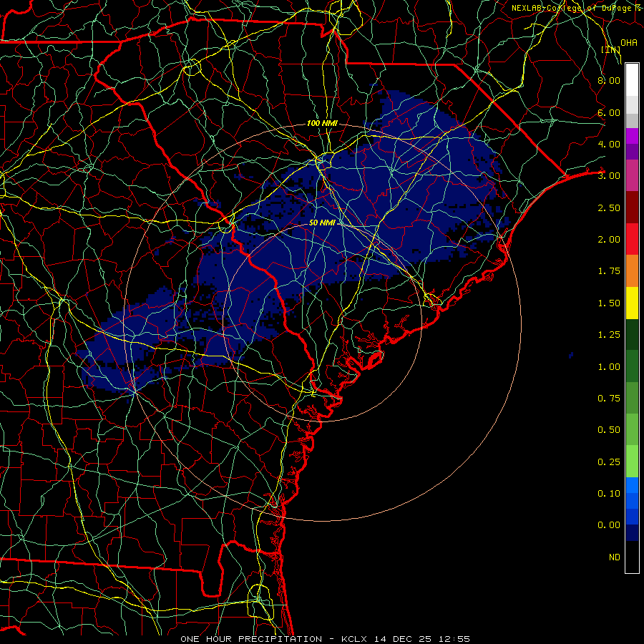Select the lightest green swatch beside 0.25
The width and height of the screenshot is (644, 644).
pos(632,462)
